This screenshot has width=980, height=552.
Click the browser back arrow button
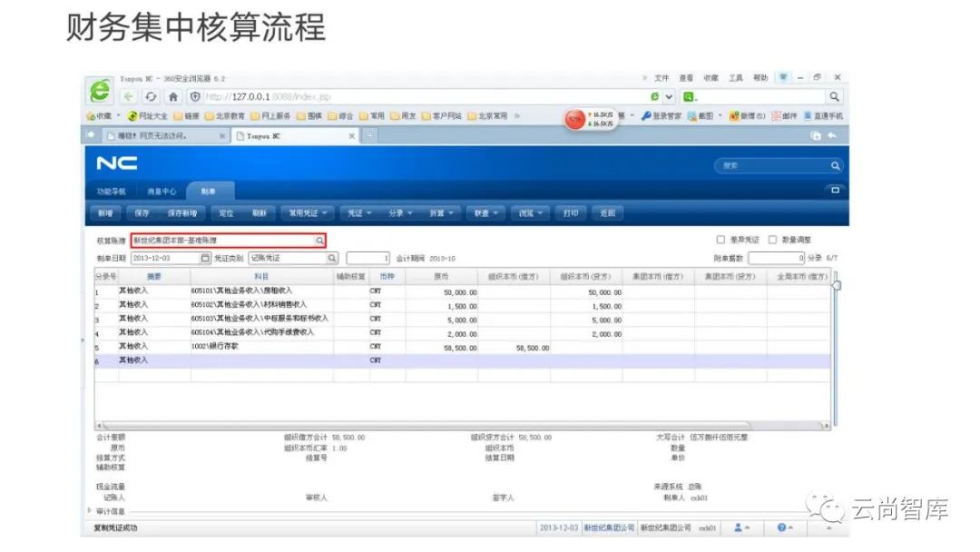point(128,97)
